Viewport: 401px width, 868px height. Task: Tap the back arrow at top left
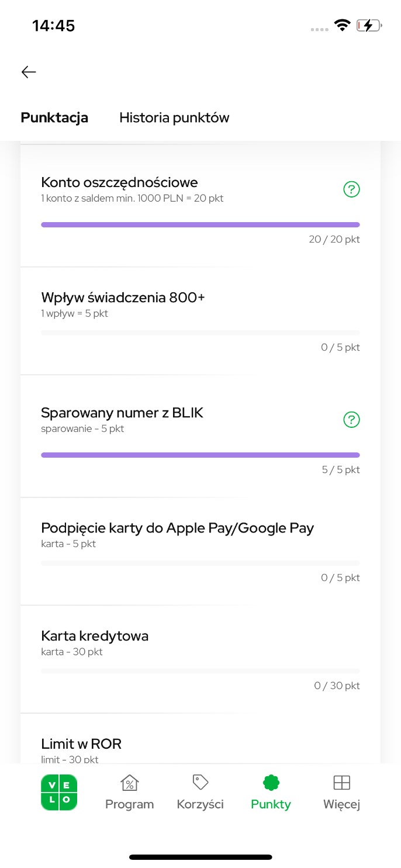[x=28, y=72]
